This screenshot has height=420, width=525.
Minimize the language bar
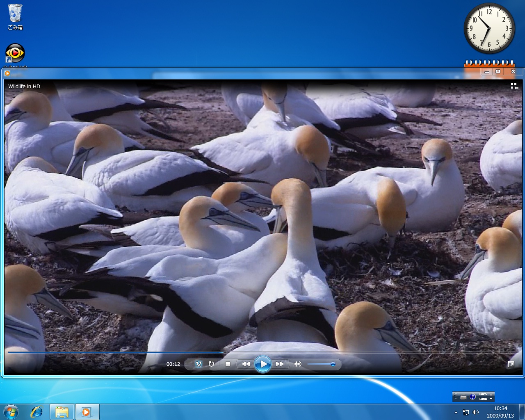click(x=491, y=394)
